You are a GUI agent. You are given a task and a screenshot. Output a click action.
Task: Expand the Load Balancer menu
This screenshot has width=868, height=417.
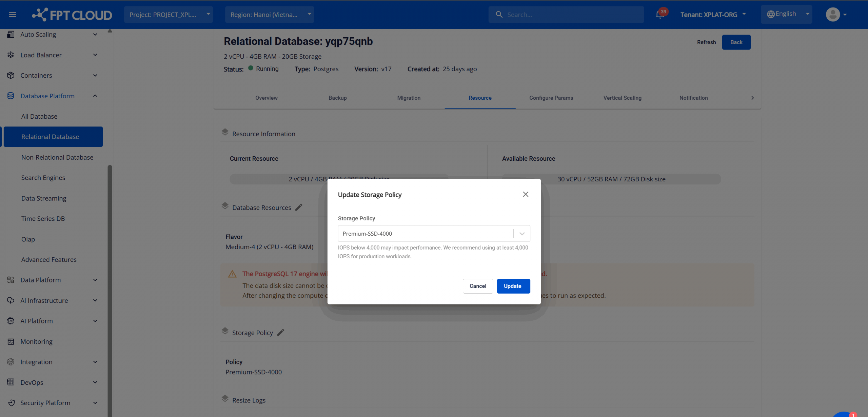(x=95, y=55)
